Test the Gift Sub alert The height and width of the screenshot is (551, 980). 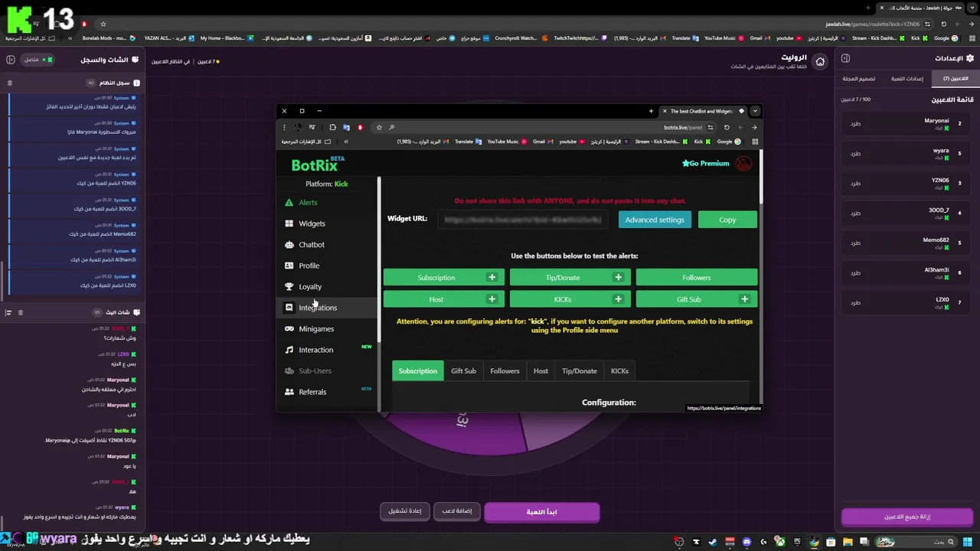pyautogui.click(x=689, y=299)
